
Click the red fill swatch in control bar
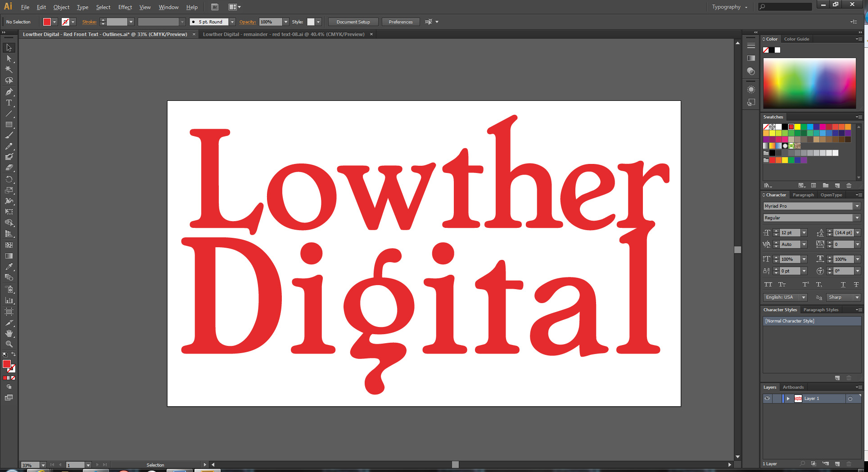[47, 22]
